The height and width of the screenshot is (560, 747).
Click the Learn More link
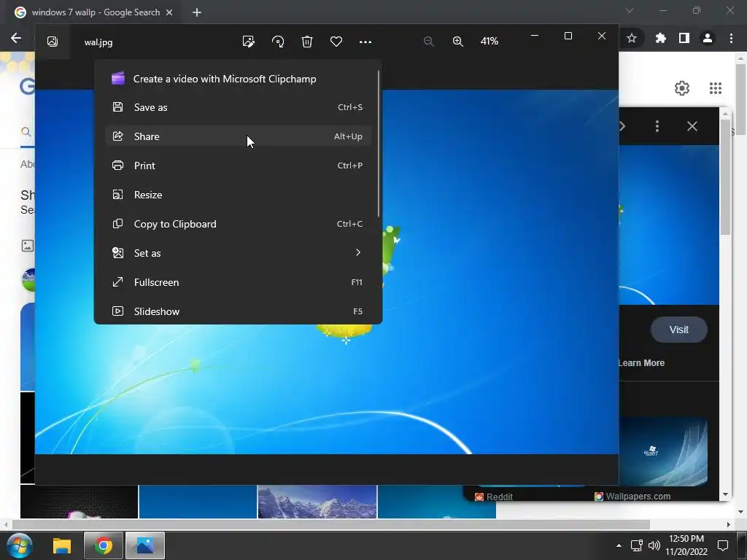point(641,363)
